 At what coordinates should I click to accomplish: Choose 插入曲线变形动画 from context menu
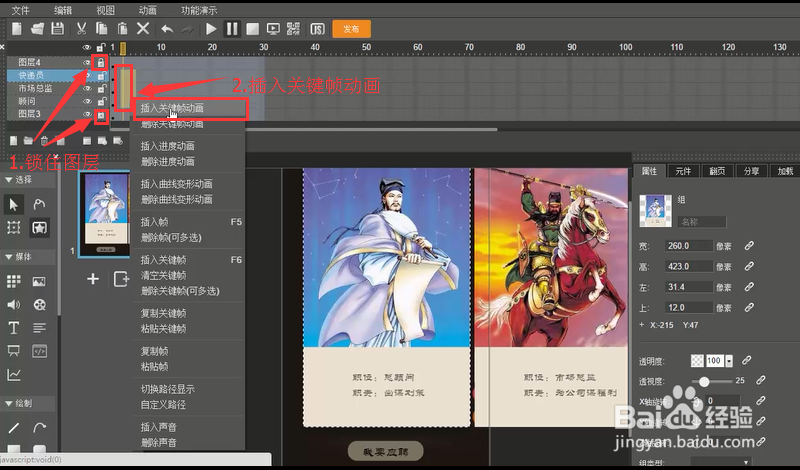[x=177, y=184]
